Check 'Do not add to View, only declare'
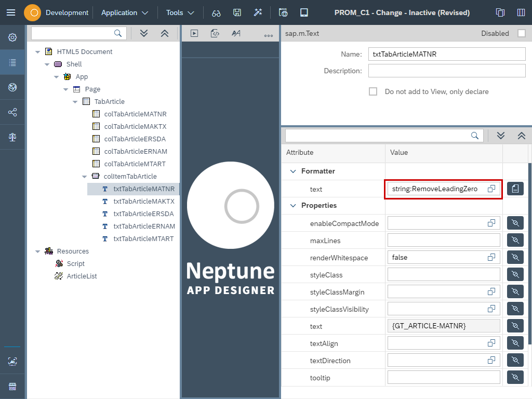 tap(373, 91)
